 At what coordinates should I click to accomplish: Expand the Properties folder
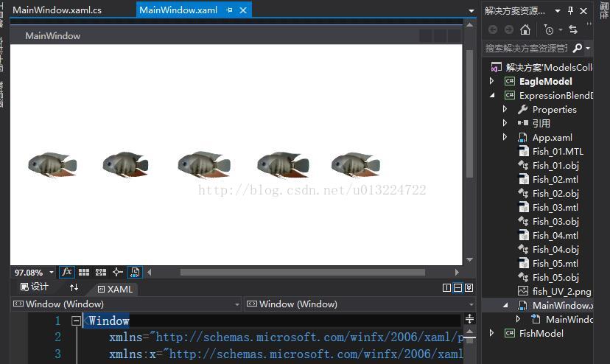(505, 109)
